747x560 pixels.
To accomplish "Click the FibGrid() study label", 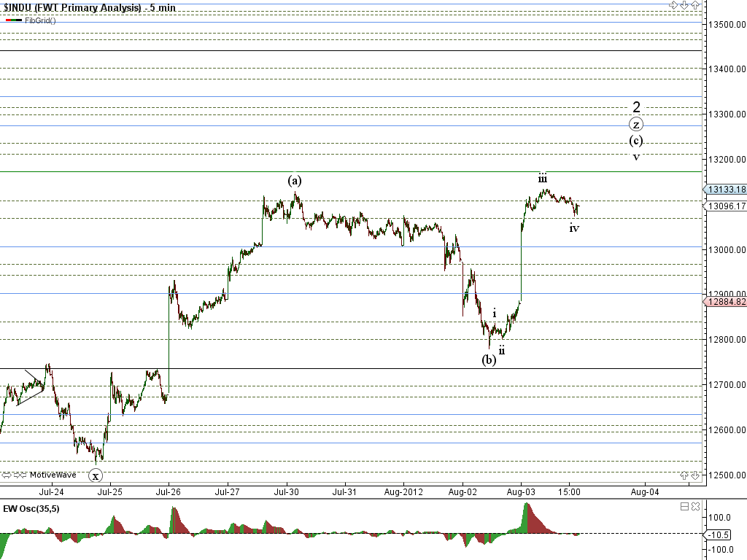I will point(39,20).
